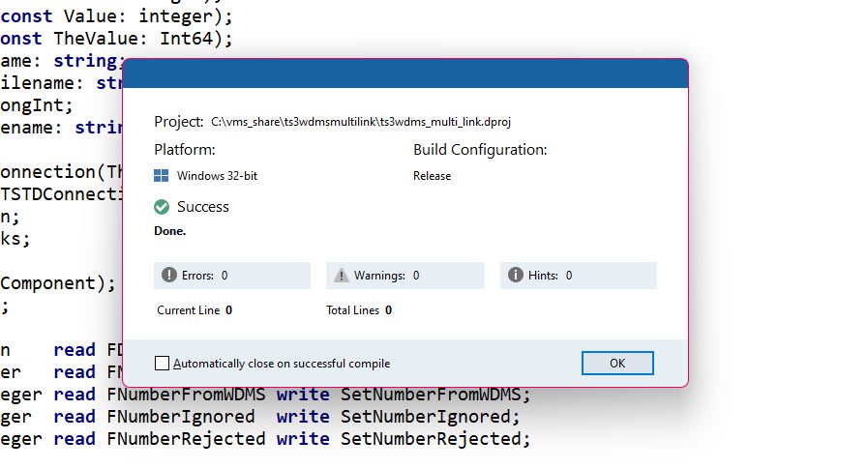This screenshot has height=469, width=868.
Task: Click SetNumberRejected in the code editor
Action: (431, 439)
